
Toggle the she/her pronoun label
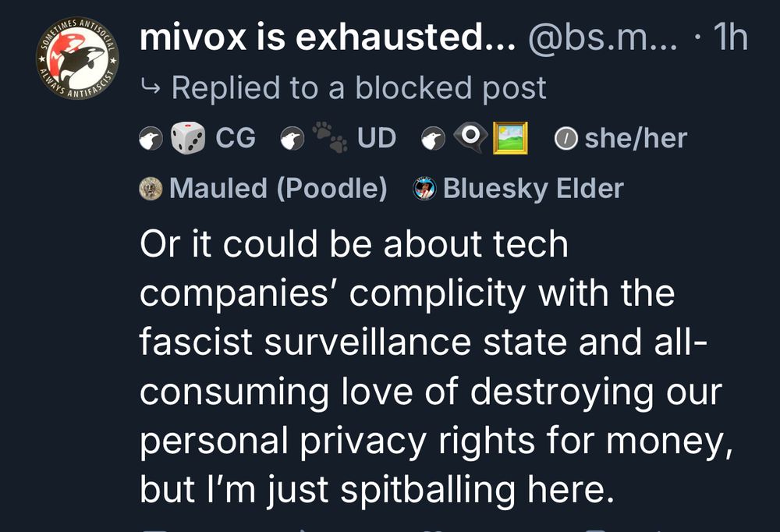(x=636, y=137)
